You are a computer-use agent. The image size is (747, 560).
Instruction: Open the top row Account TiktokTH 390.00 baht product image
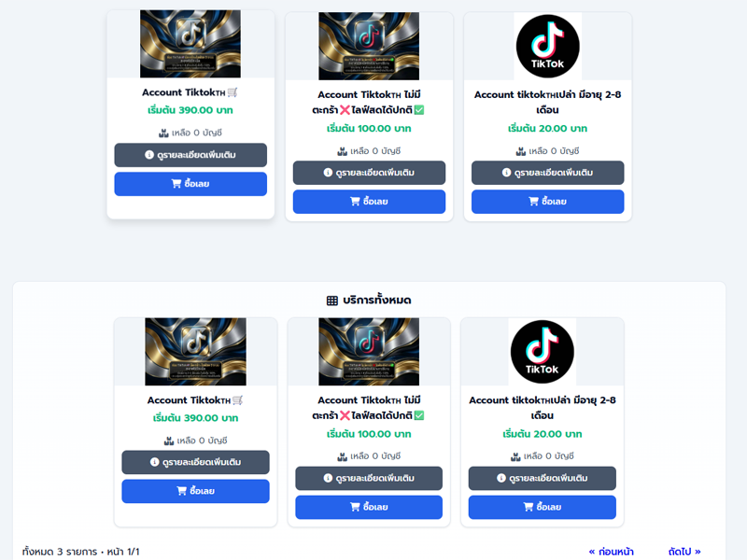(190, 44)
